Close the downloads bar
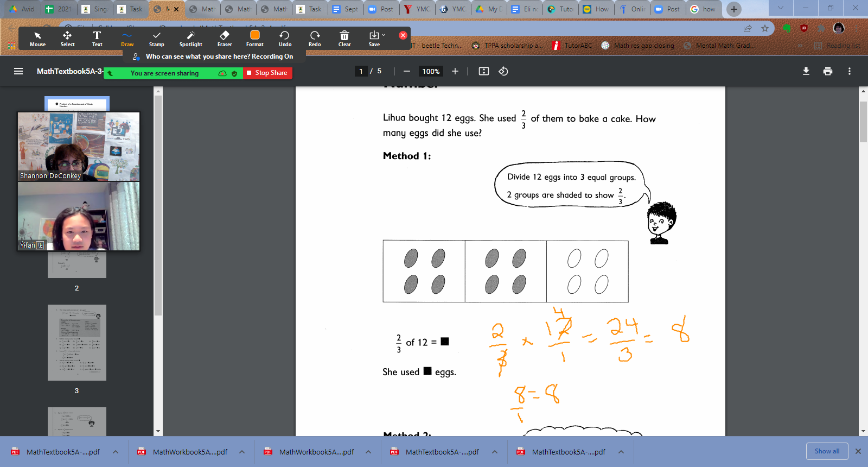Viewport: 868px width, 467px height. click(x=858, y=451)
